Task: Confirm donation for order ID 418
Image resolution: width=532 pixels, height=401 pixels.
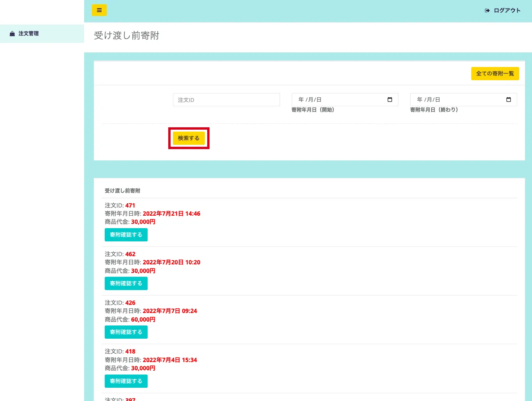Action: [x=126, y=381]
